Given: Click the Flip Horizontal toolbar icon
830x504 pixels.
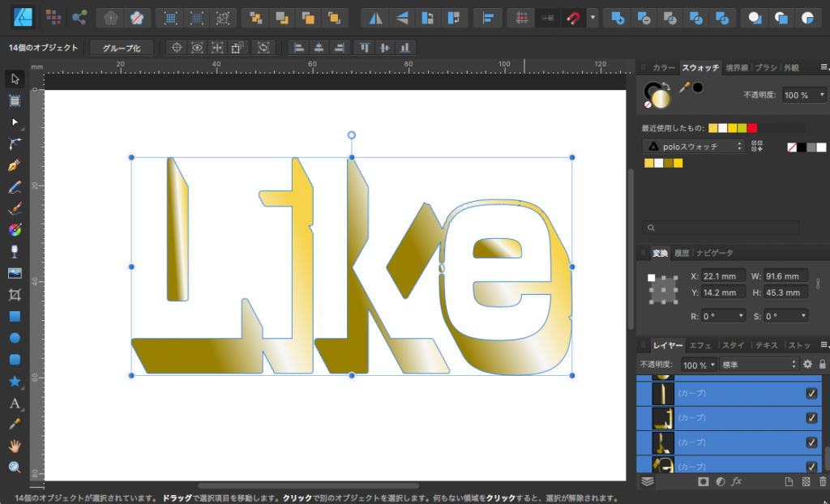Looking at the screenshot, I should tap(374, 17).
